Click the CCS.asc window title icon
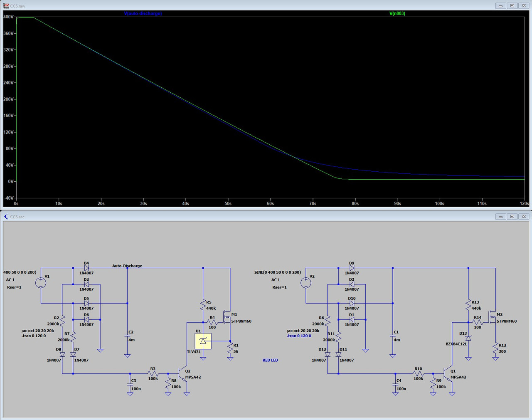The height and width of the screenshot is (420, 532). pyautogui.click(x=6, y=217)
